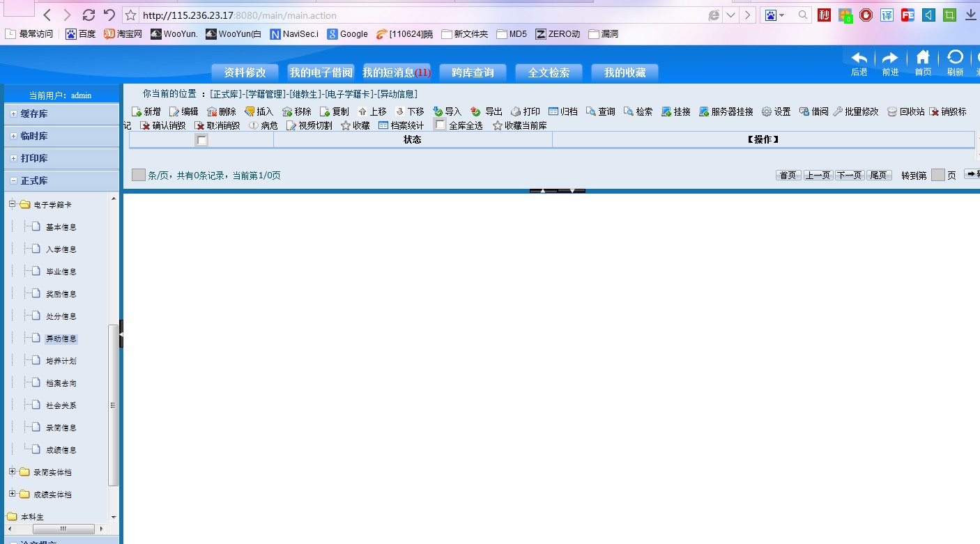Click the 转到第 page number input field
The image size is (980, 544).
point(938,175)
